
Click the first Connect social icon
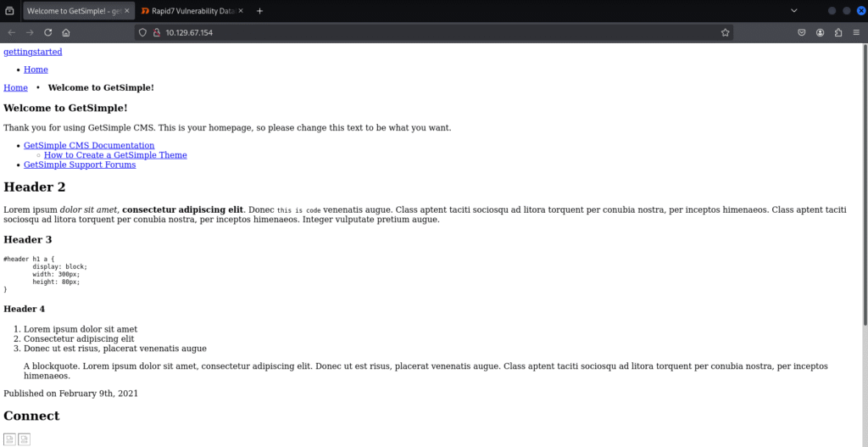tap(10, 439)
